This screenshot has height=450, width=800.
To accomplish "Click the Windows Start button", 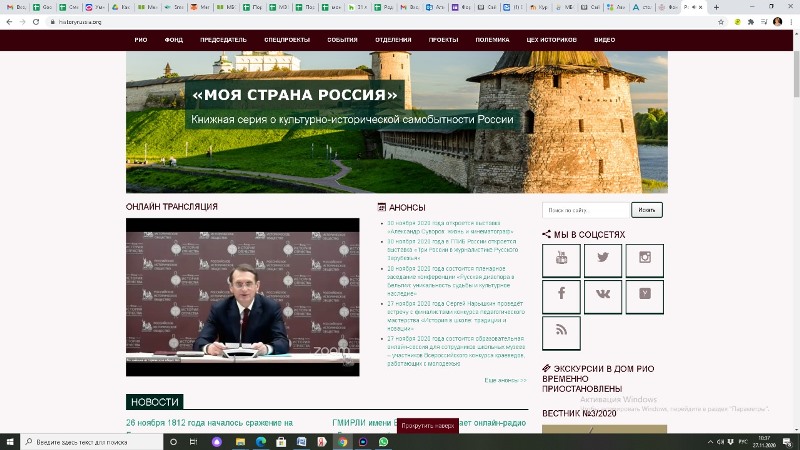I will tap(9, 441).
